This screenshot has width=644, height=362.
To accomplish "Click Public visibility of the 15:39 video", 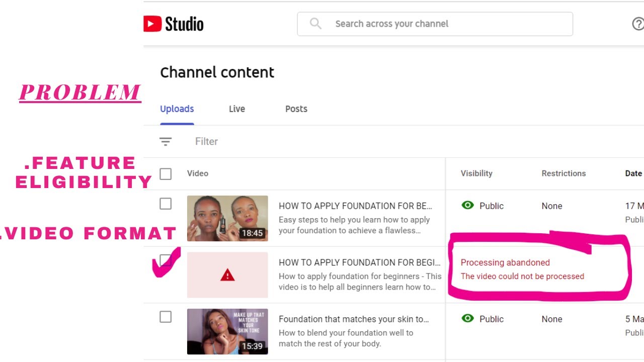I will 492,319.
